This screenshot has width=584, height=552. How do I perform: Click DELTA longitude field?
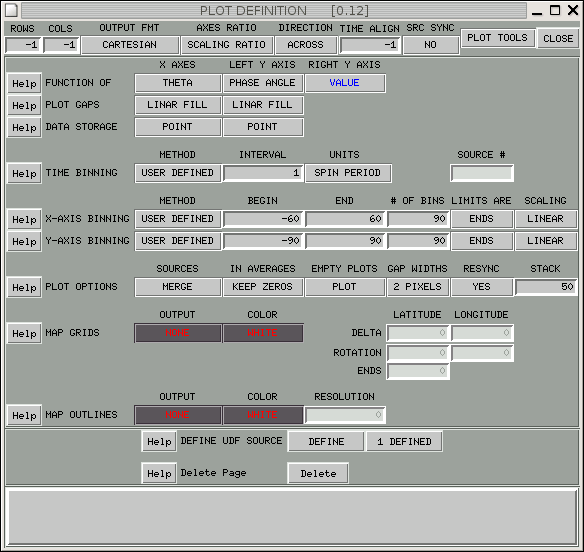[482, 333]
